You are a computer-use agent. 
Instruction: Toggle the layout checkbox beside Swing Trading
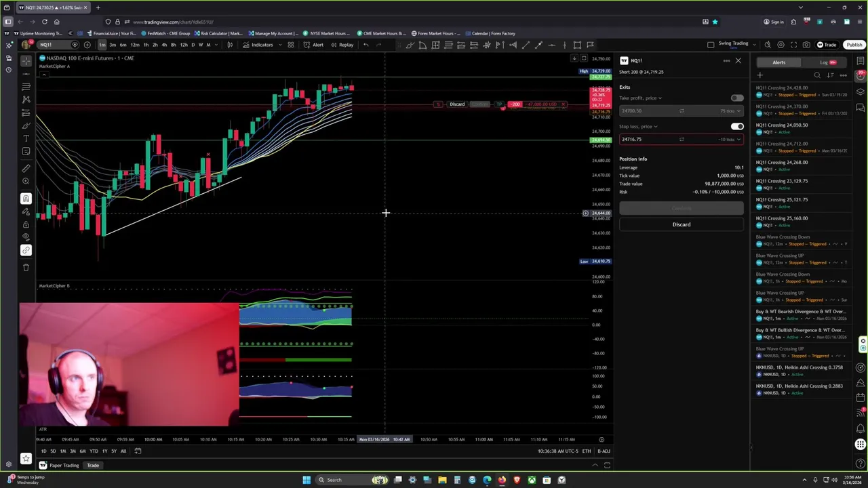point(711,45)
